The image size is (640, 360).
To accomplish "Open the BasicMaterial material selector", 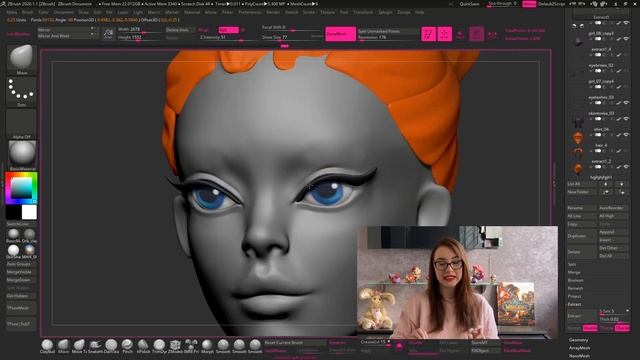I will click(x=22, y=156).
